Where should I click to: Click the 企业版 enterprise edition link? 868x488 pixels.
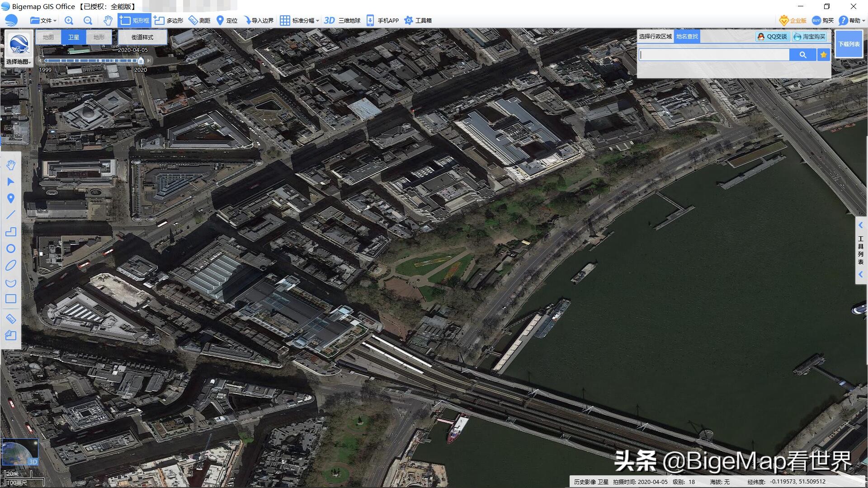coord(793,20)
